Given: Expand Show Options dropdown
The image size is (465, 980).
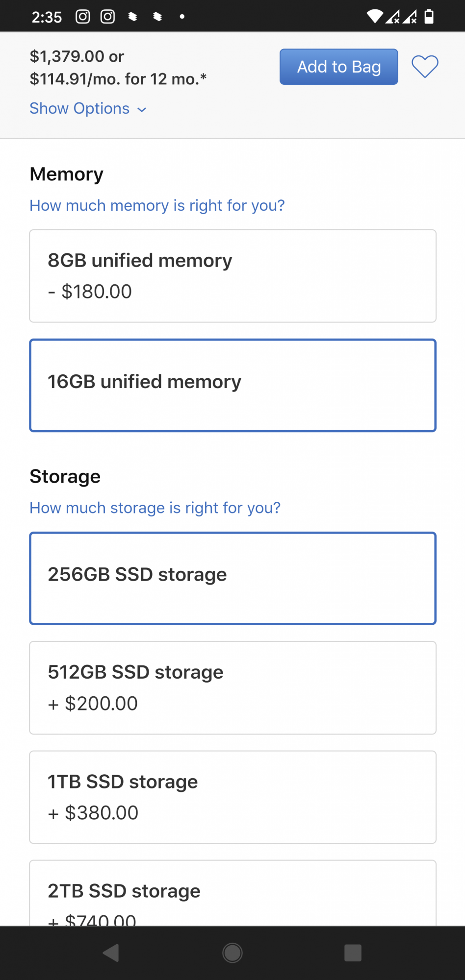Looking at the screenshot, I should (x=80, y=108).
